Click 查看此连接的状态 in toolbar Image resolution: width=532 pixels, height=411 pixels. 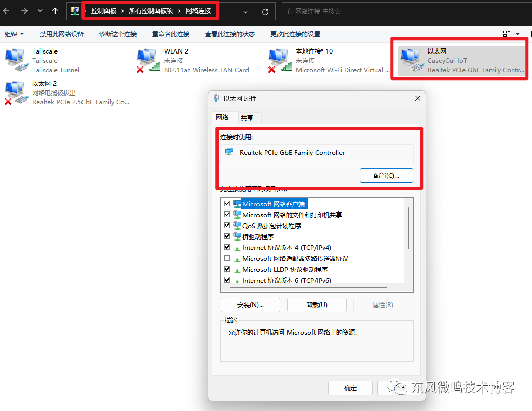coord(230,34)
